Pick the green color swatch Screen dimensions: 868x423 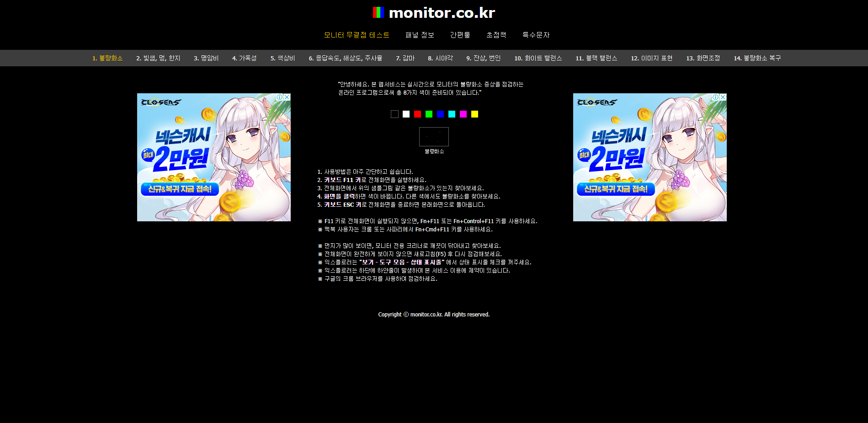point(429,114)
